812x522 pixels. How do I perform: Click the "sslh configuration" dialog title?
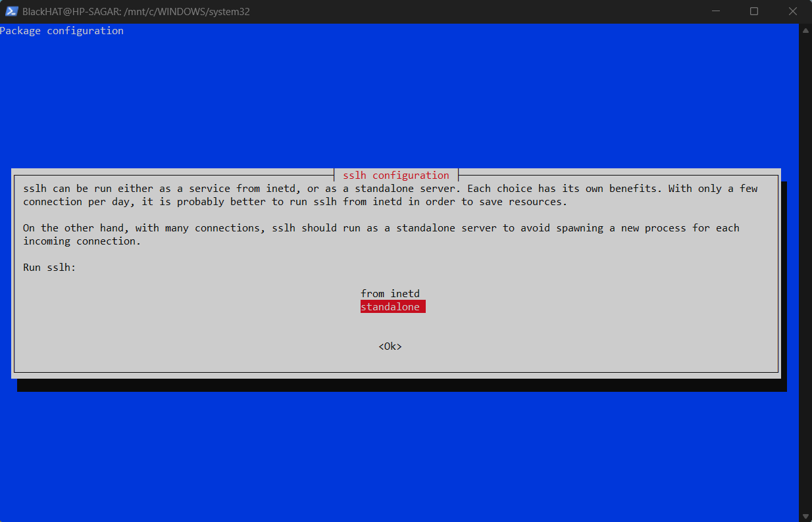396,176
